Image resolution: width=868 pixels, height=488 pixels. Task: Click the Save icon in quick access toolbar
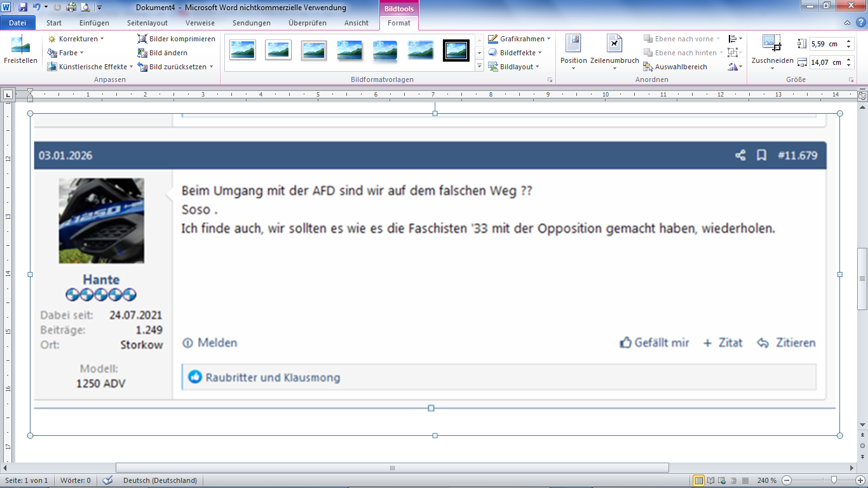point(23,8)
